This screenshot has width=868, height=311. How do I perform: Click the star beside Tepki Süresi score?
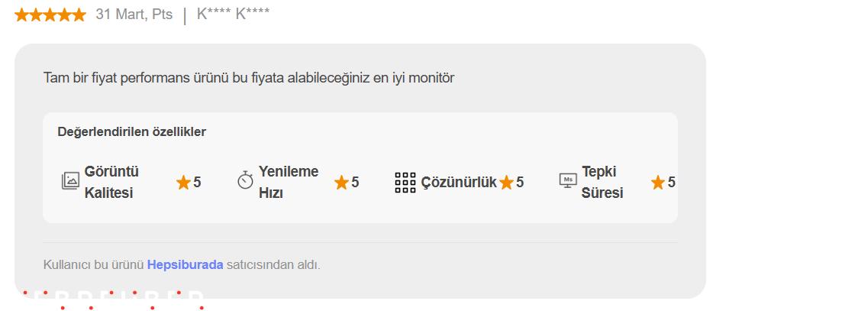658,183
